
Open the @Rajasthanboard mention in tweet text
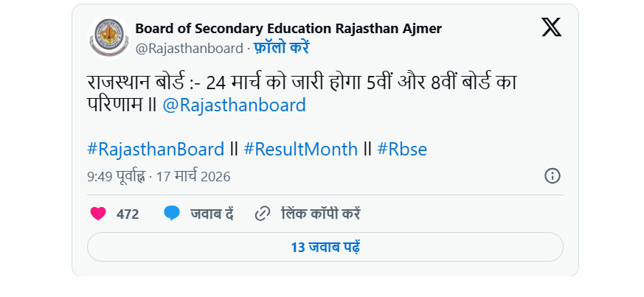pos(234,105)
